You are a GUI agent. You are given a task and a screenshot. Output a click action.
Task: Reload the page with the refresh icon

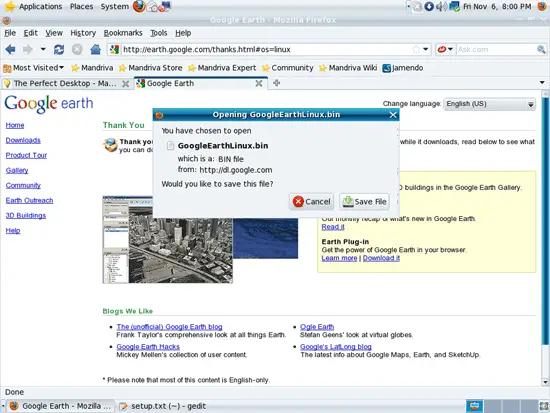59,49
